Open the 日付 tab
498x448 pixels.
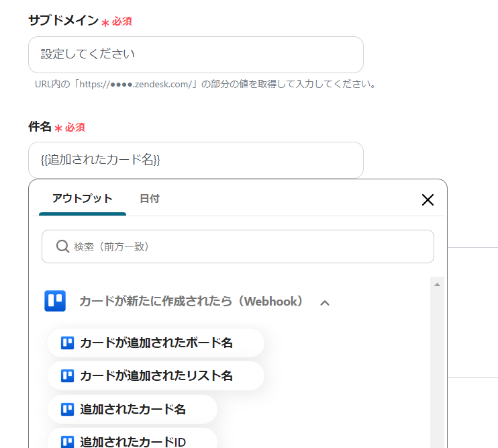[x=149, y=199]
